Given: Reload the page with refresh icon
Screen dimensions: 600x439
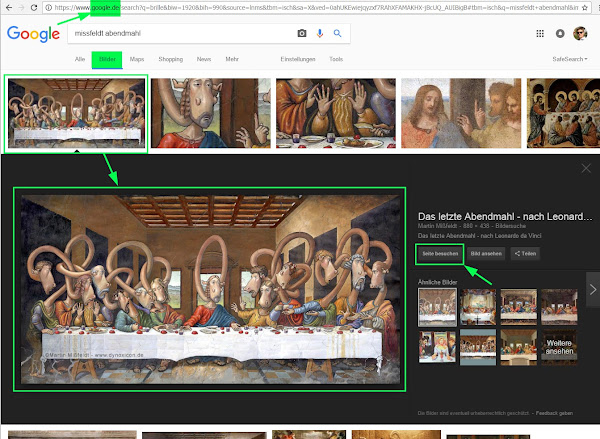Looking at the screenshot, I should coord(34,8).
